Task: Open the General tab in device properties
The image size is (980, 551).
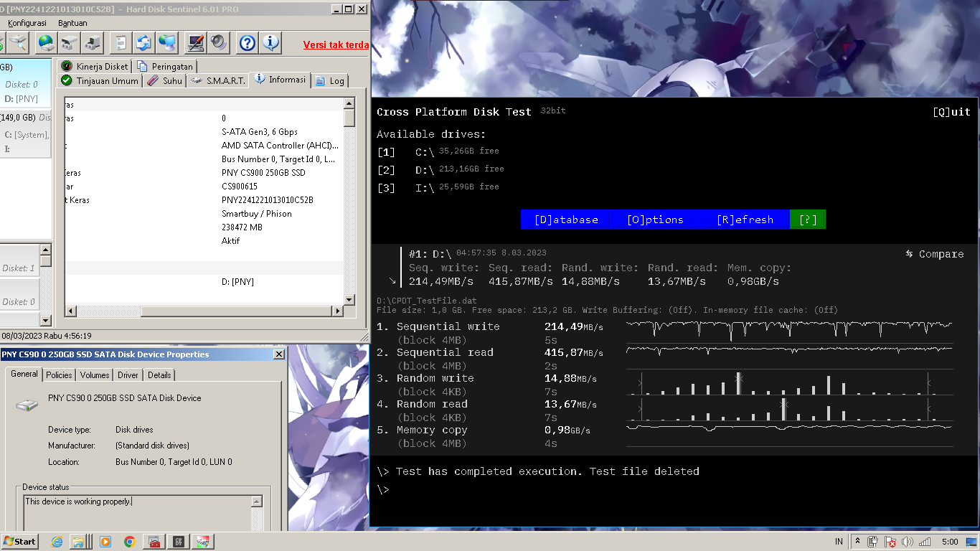Action: click(24, 374)
